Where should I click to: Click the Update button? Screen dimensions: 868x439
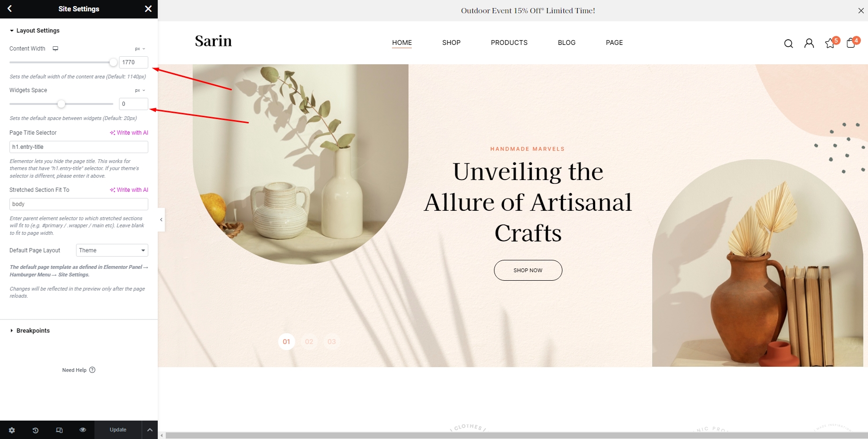tap(118, 430)
